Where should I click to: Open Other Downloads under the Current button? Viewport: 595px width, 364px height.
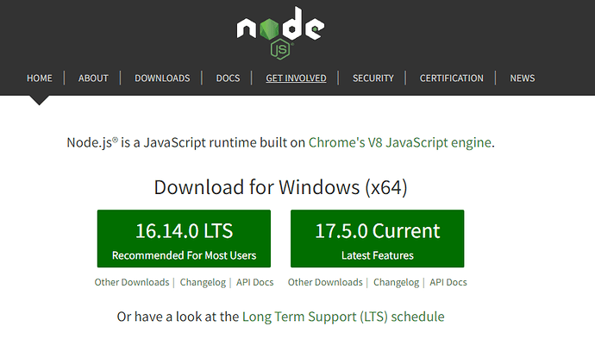(x=325, y=282)
